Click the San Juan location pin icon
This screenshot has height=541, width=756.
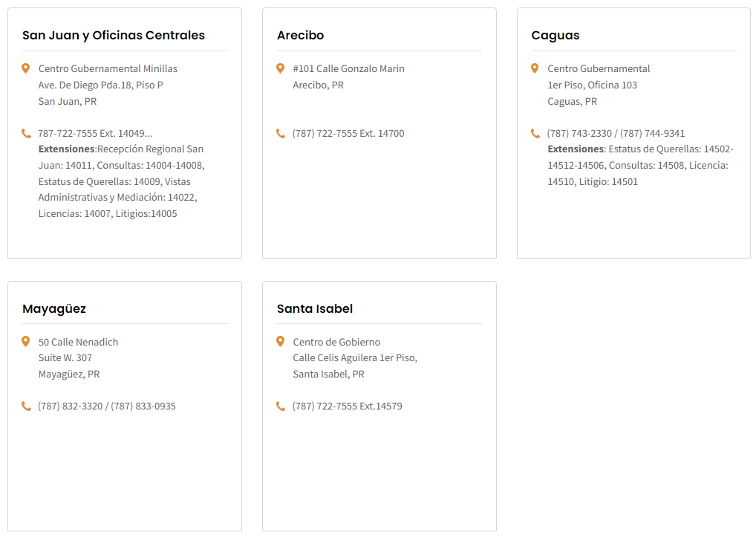(26, 68)
